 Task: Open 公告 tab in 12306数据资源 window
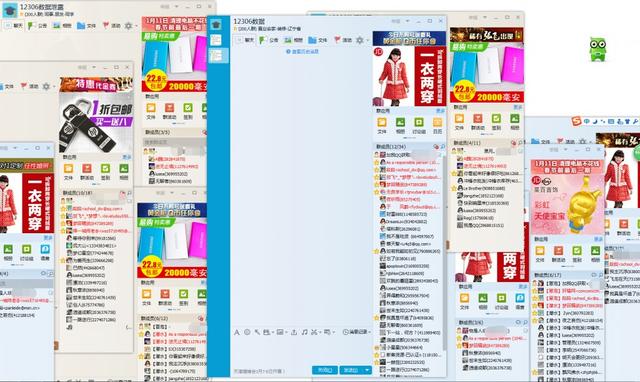(x=38, y=25)
